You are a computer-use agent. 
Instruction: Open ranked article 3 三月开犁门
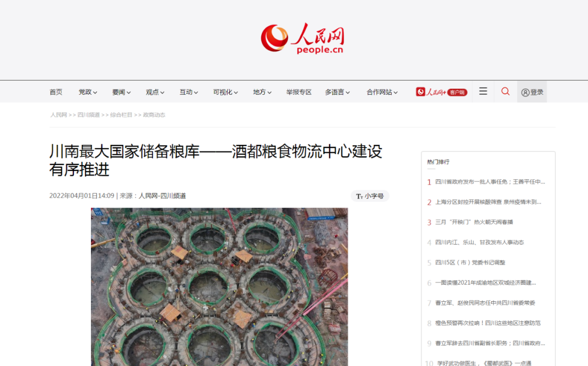point(474,222)
